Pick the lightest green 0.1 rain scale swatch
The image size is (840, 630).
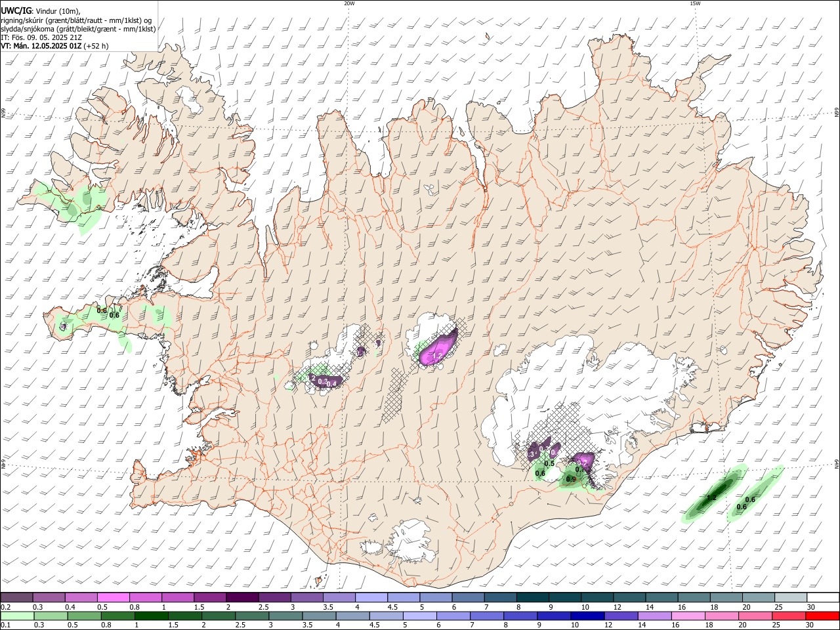[16, 616]
